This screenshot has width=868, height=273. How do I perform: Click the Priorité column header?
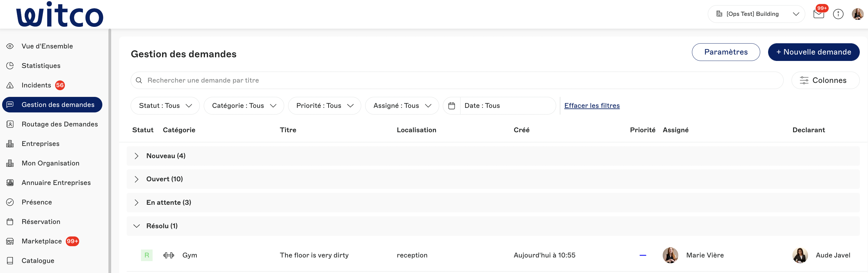tap(643, 130)
